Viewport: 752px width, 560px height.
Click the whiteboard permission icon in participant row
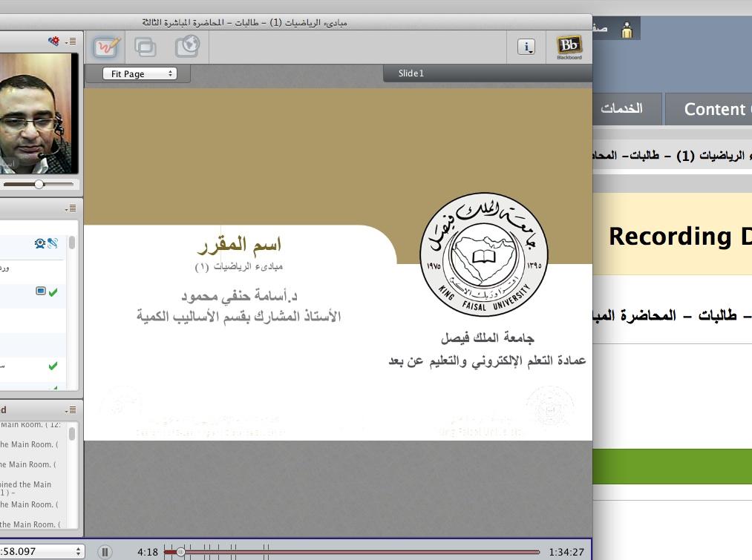(x=41, y=291)
